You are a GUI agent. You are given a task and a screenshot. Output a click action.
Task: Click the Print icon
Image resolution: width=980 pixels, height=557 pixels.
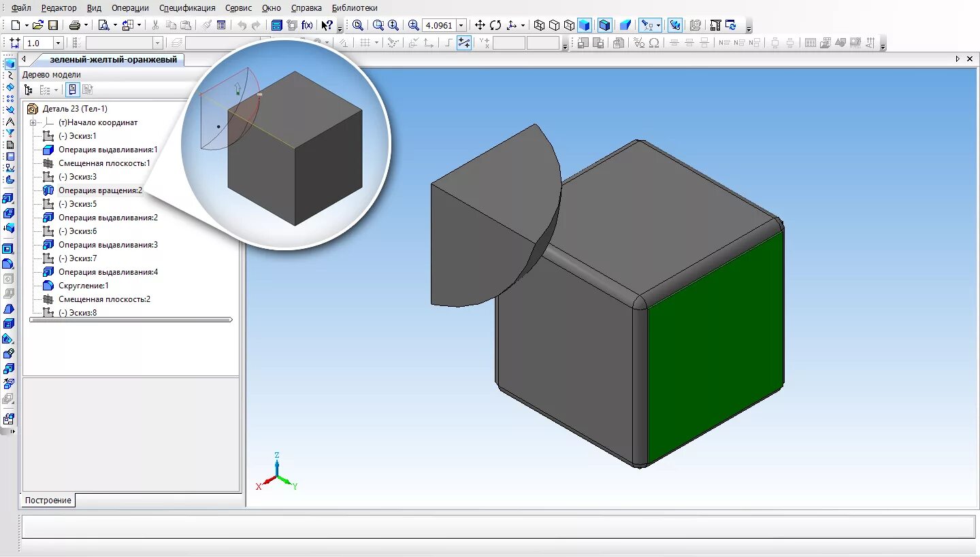tap(75, 25)
